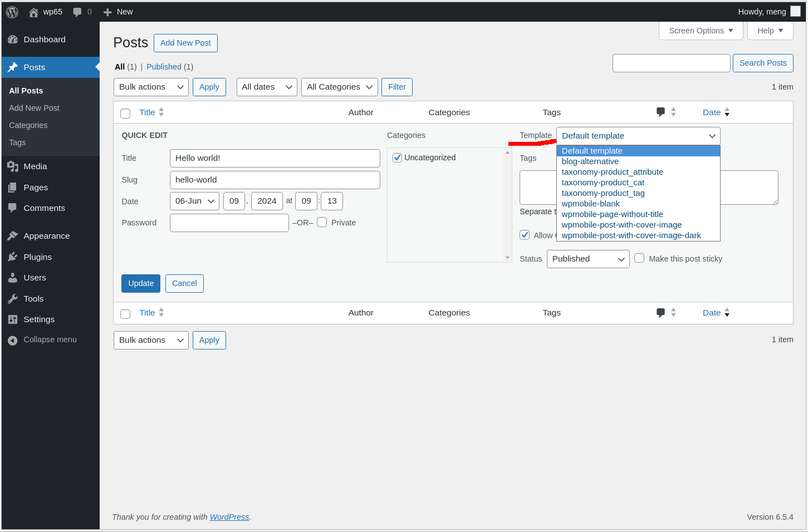Check Make this post sticky
Image resolution: width=808 pixels, height=532 pixels.
click(x=639, y=258)
